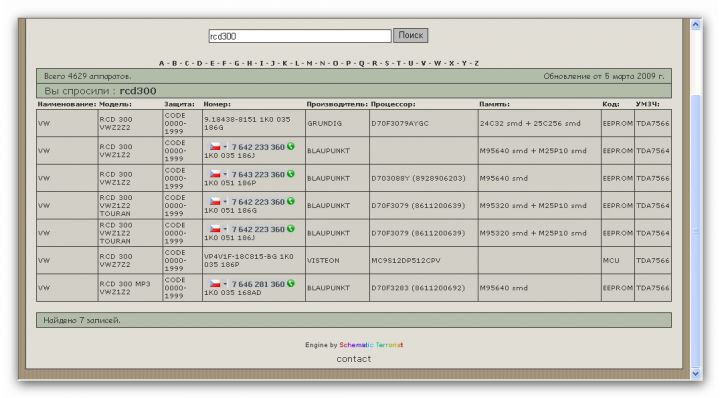Open the small arrow next to the flag for 7 643 223 360
Viewport: 720px width, 398px height.
point(225,175)
